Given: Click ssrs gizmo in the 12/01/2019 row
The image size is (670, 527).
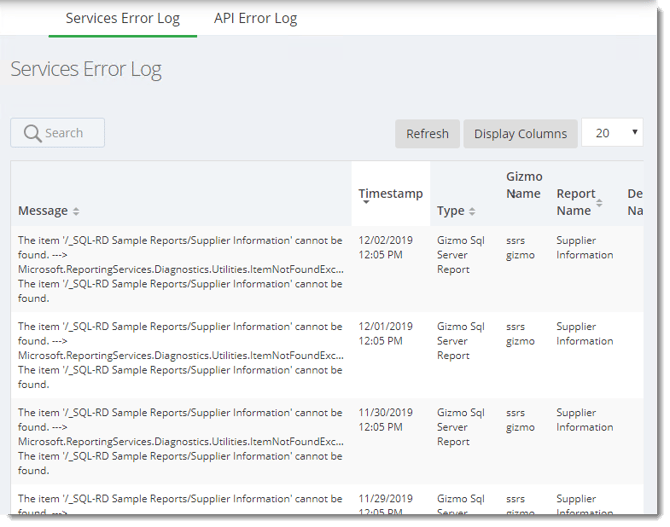Looking at the screenshot, I should (x=520, y=334).
